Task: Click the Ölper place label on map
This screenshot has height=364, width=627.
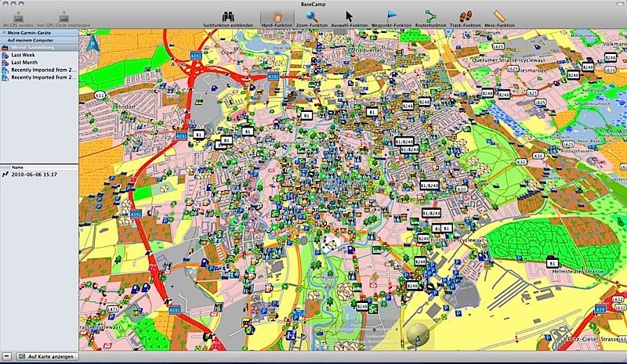Action: pos(228,52)
